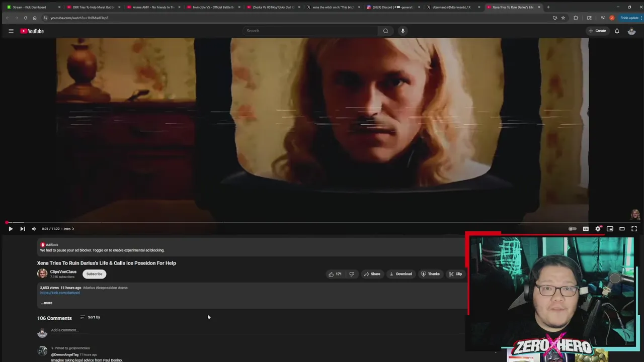The width and height of the screenshot is (644, 362).
Task: Open the YouTube hamburger guide menu
Action: coord(11,31)
